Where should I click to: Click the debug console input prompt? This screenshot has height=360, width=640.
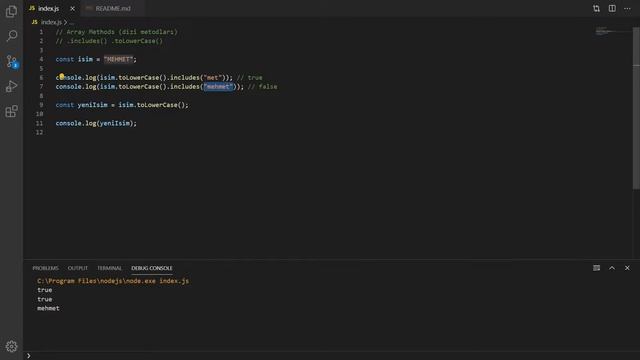pos(331,356)
